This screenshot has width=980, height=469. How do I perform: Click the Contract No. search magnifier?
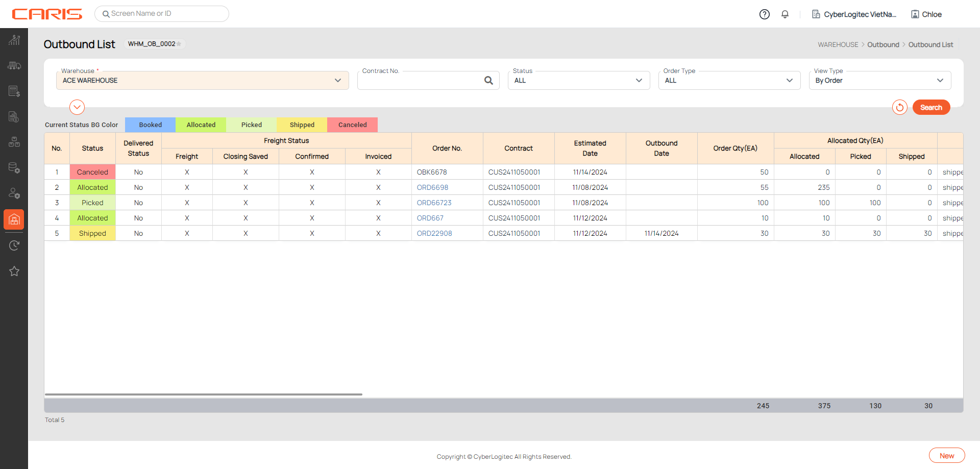coord(488,81)
